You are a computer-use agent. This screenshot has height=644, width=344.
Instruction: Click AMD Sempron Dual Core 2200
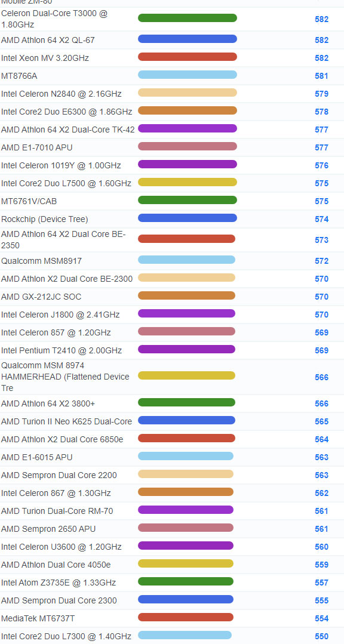tap(59, 476)
